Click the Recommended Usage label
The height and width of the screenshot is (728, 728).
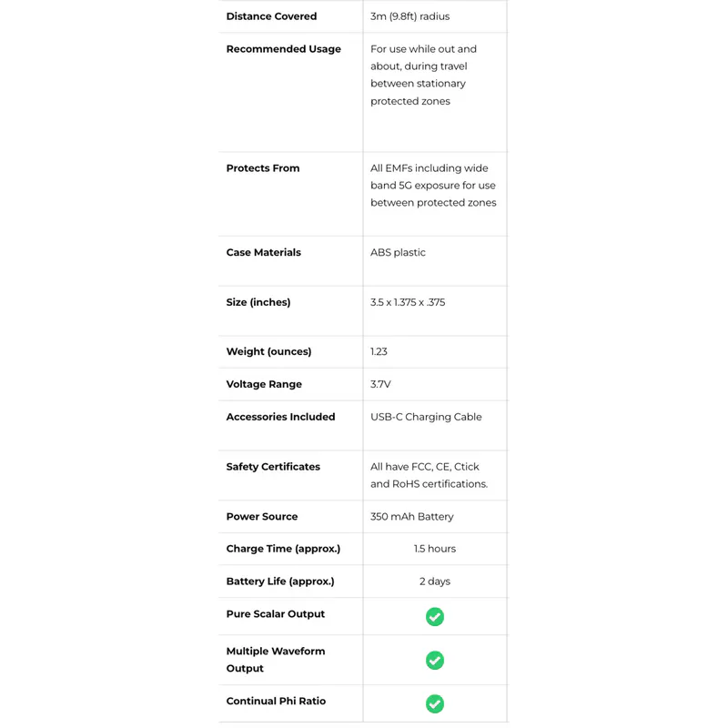[283, 49]
